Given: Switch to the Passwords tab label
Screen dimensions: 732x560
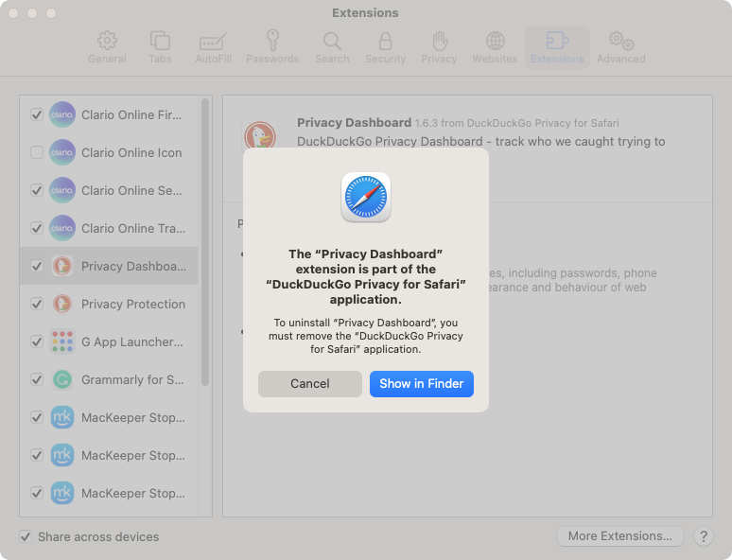Looking at the screenshot, I should coord(272,59).
